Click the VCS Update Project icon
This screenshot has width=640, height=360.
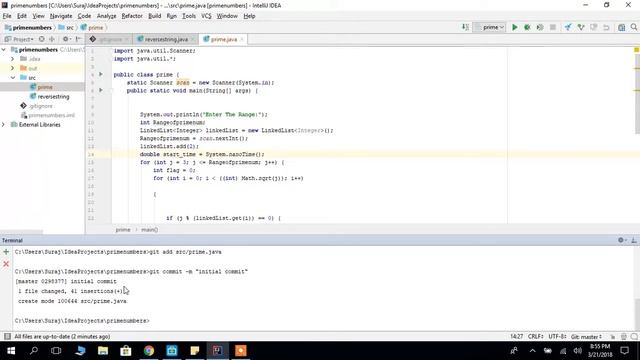click(568, 27)
